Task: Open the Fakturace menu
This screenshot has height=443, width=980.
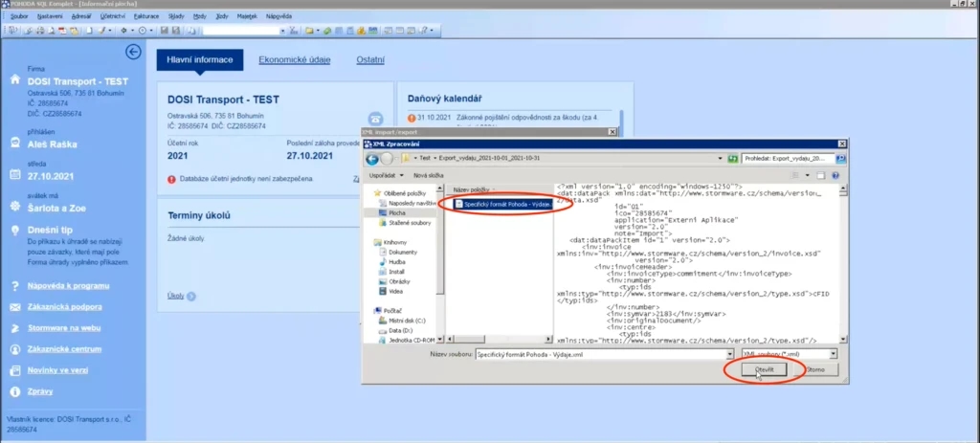Action: (x=146, y=16)
